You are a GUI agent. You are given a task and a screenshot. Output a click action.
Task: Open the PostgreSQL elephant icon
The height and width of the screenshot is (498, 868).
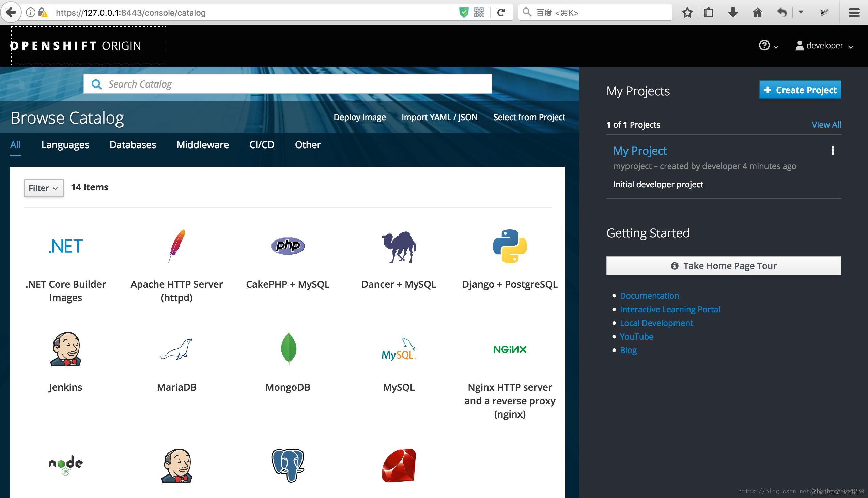coord(288,466)
